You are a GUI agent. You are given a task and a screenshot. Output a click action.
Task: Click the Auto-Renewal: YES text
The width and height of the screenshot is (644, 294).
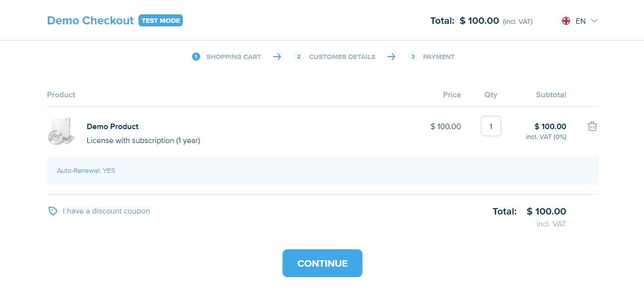click(x=86, y=170)
